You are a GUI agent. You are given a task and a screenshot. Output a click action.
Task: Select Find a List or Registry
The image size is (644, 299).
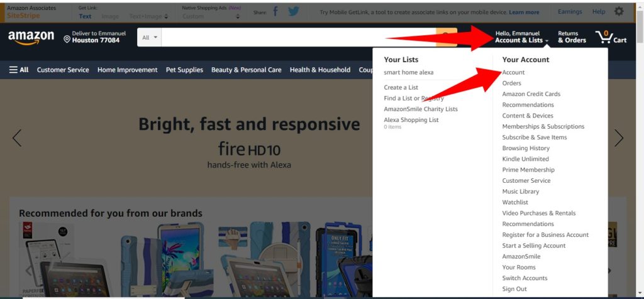click(414, 98)
